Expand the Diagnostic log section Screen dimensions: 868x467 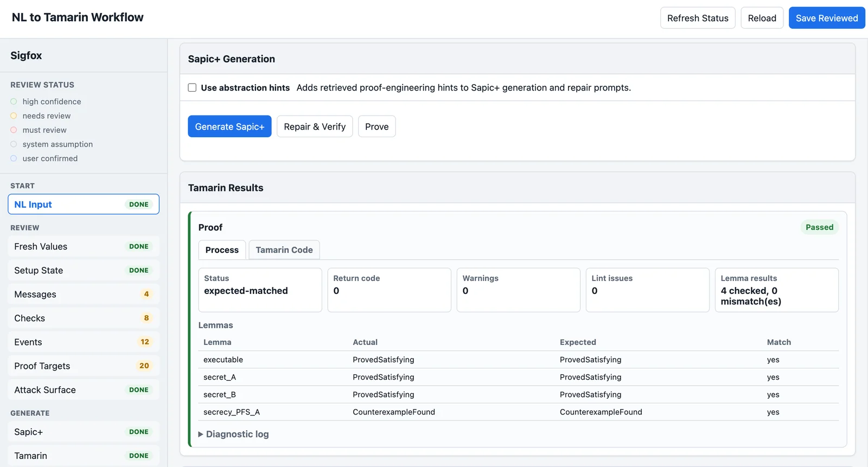(x=234, y=434)
